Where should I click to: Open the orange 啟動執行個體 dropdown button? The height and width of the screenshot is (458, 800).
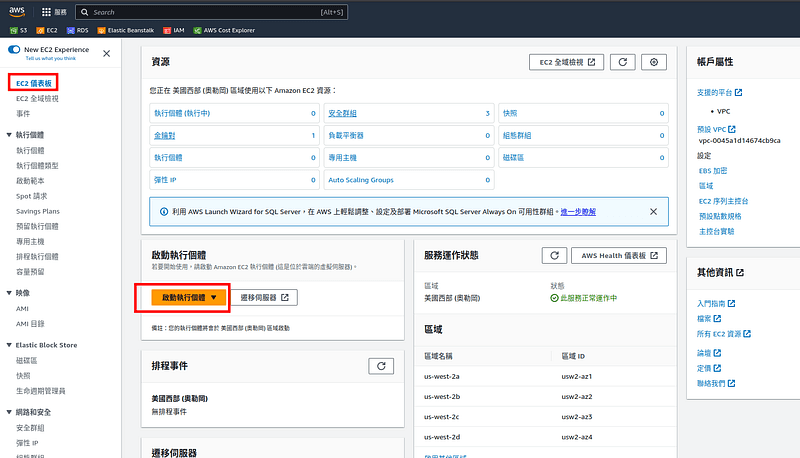click(189, 297)
